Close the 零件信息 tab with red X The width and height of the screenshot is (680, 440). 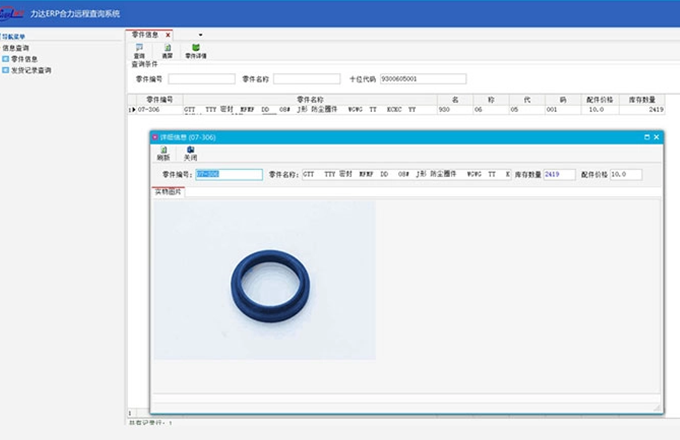click(x=168, y=35)
